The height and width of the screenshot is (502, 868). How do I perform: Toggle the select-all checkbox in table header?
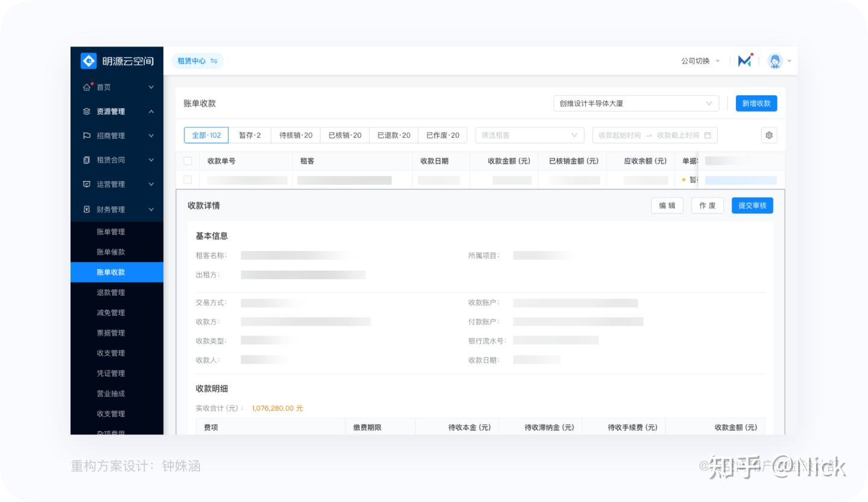pyautogui.click(x=187, y=161)
